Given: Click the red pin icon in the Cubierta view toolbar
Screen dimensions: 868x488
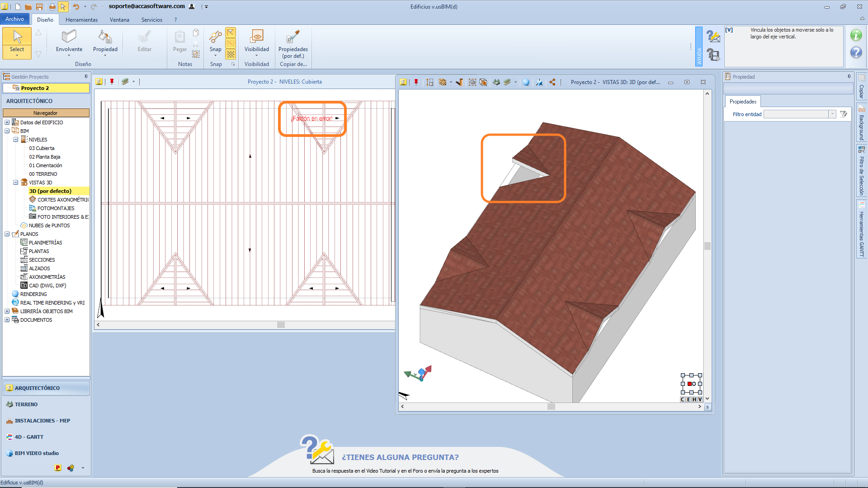Looking at the screenshot, I should click(112, 82).
